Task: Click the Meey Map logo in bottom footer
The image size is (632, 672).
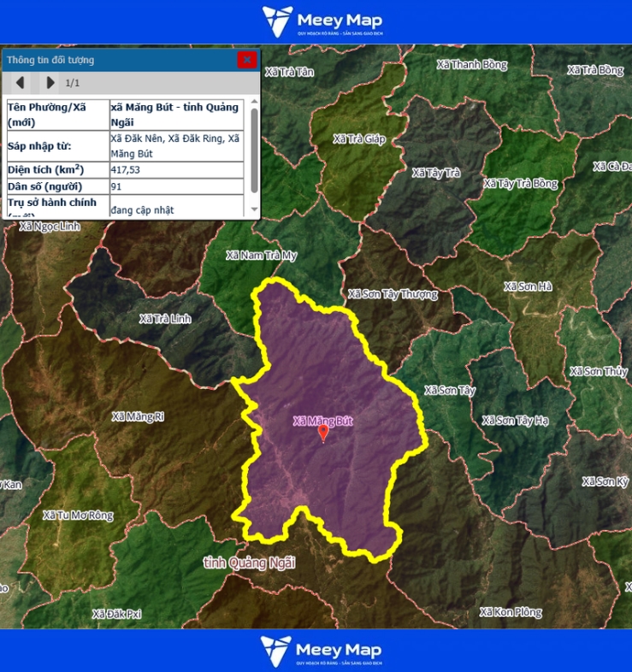Action: point(322,651)
